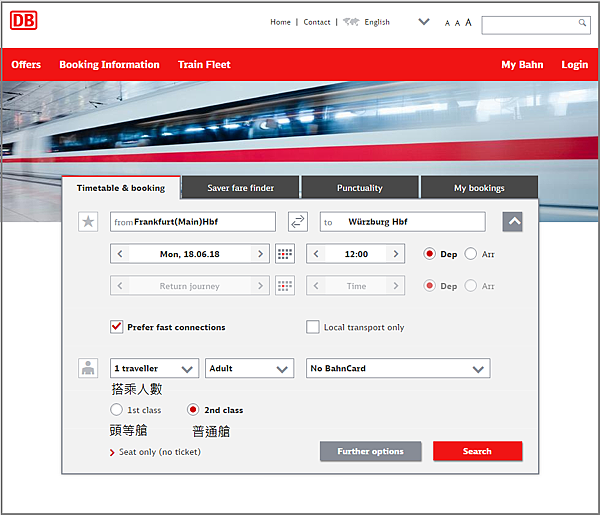Open the English language dropdown

click(424, 22)
